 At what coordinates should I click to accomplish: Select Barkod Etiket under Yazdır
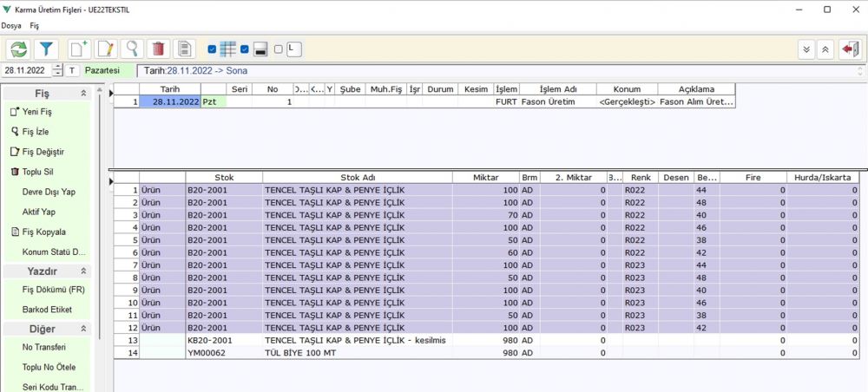click(47, 310)
